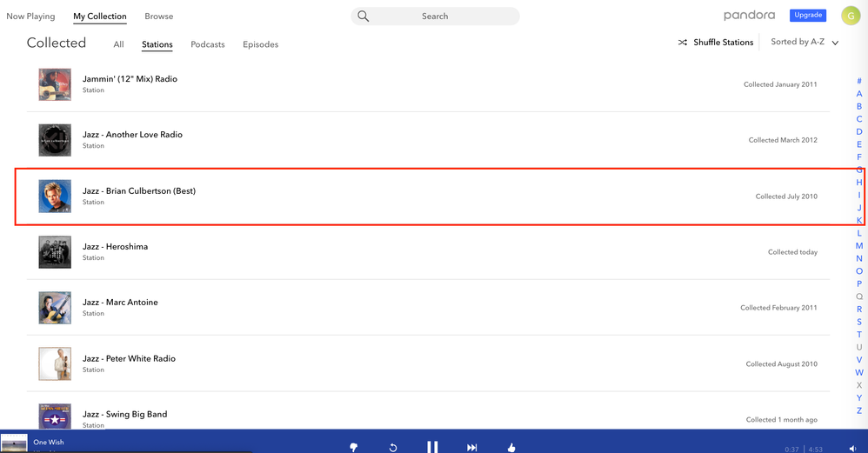Filter collection by Podcasts
Screen dimensions: 868x453
tap(208, 44)
